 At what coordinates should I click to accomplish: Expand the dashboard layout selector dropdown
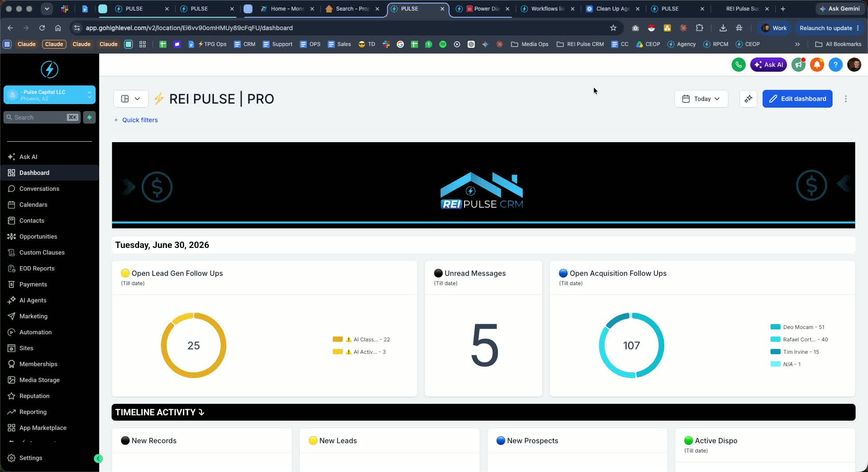[x=131, y=99]
